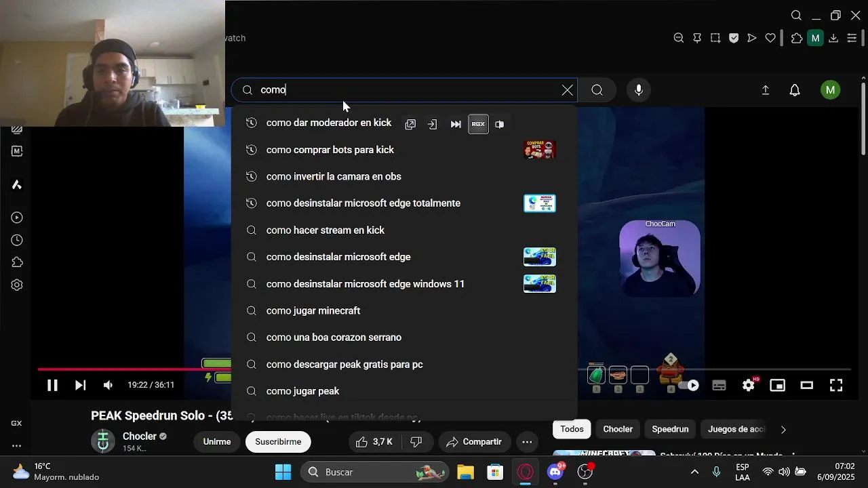
Task: Toggle subtitles in video player
Action: (x=719, y=385)
